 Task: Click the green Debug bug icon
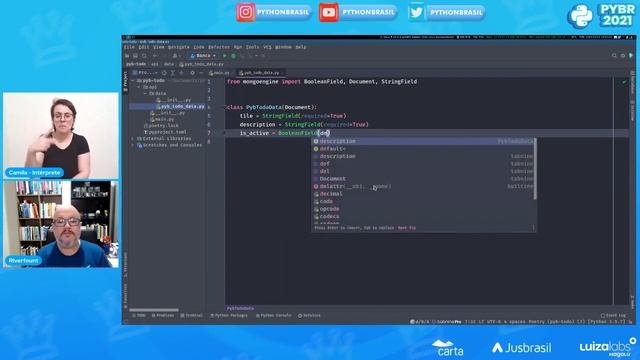click(x=233, y=56)
